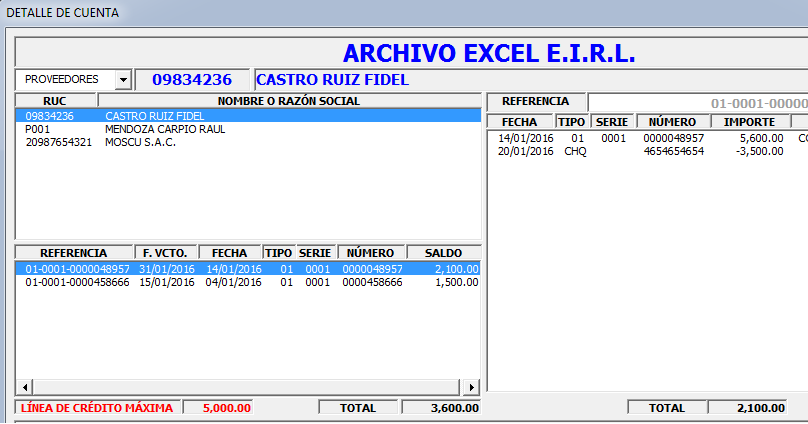808x424 pixels.
Task: Click the right-side 2,100.00 total value
Action: tap(747, 408)
